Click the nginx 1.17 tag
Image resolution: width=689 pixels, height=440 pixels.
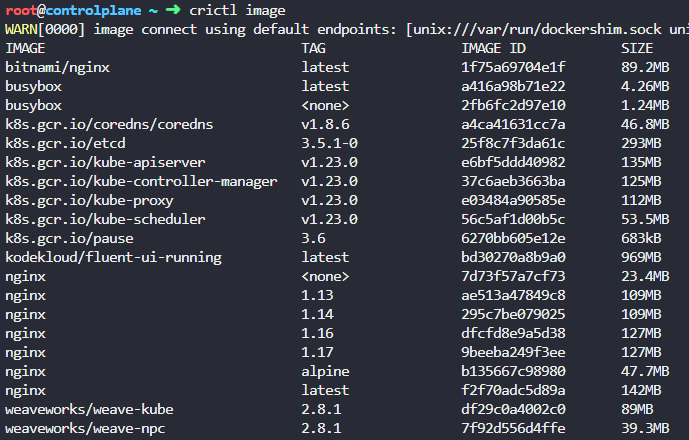317,352
